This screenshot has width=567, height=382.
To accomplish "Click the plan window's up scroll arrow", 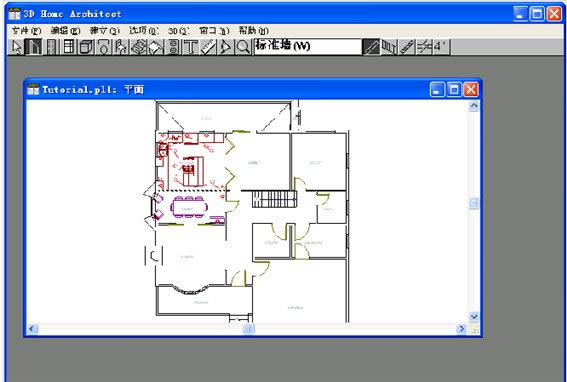I will 474,106.
